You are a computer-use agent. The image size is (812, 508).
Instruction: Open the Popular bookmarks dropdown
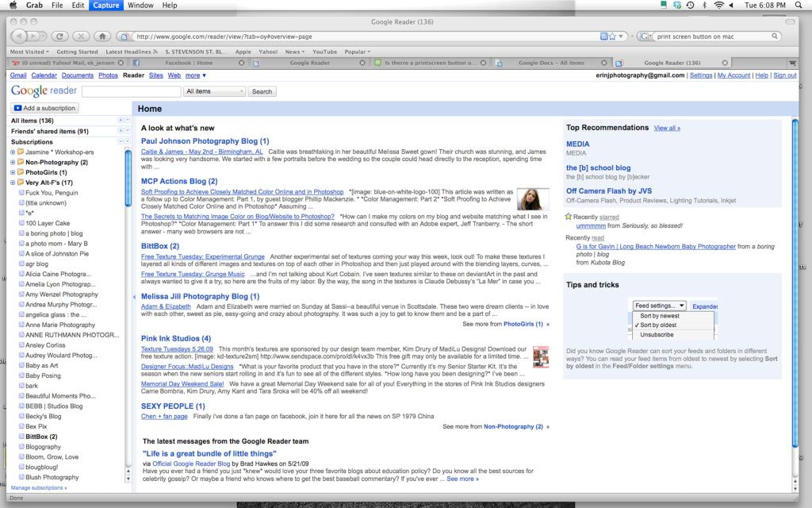(358, 52)
